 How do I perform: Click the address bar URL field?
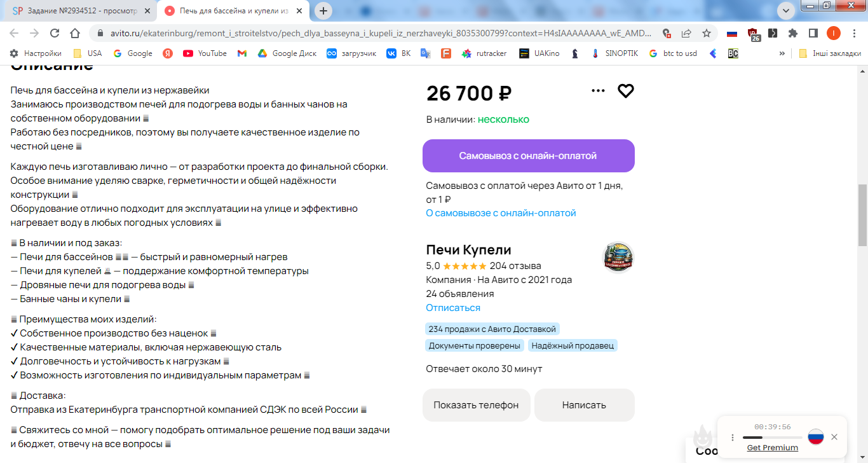coord(375,33)
